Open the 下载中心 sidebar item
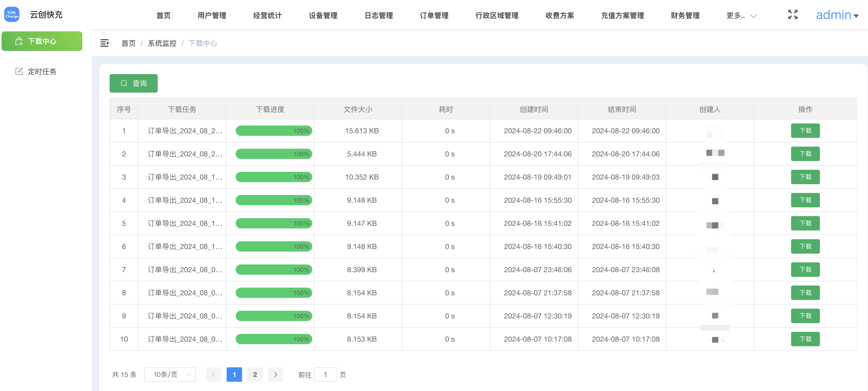868x391 pixels. (x=42, y=41)
